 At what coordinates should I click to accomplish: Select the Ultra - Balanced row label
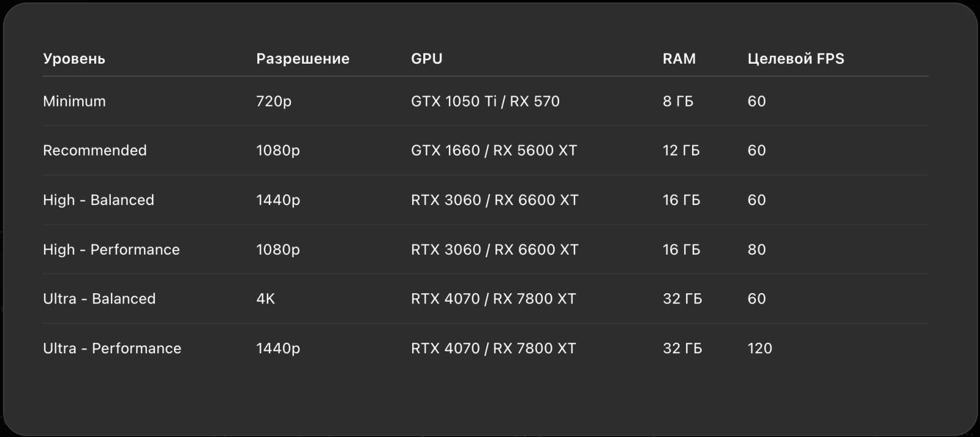(x=99, y=299)
